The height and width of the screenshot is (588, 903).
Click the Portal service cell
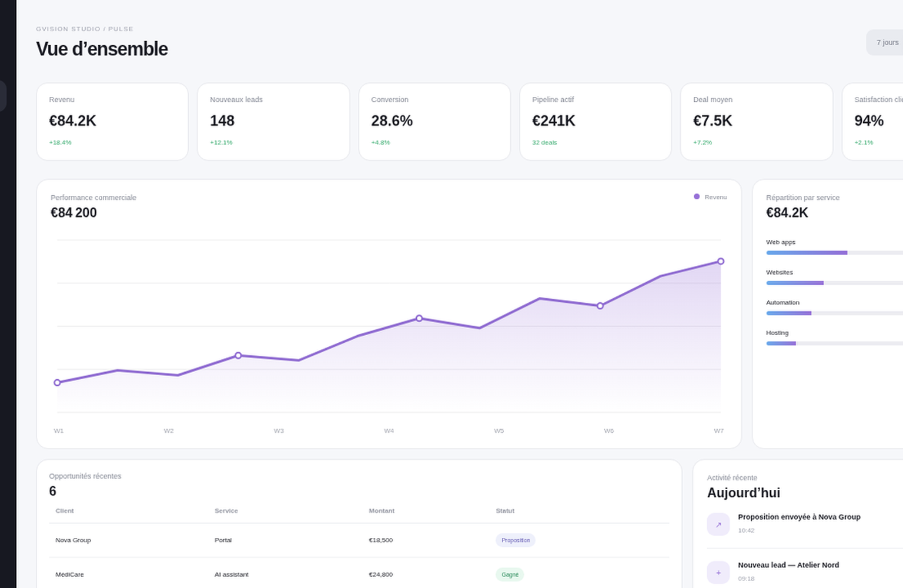pos(223,540)
